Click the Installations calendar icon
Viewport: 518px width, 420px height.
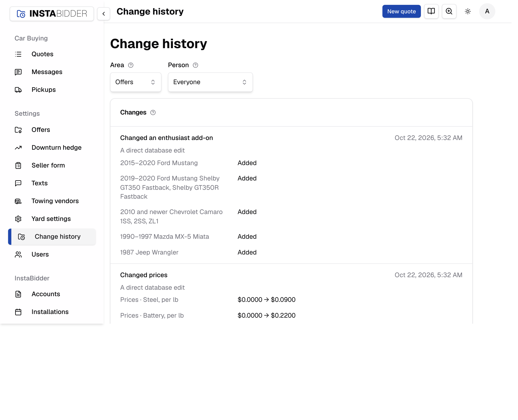point(18,312)
